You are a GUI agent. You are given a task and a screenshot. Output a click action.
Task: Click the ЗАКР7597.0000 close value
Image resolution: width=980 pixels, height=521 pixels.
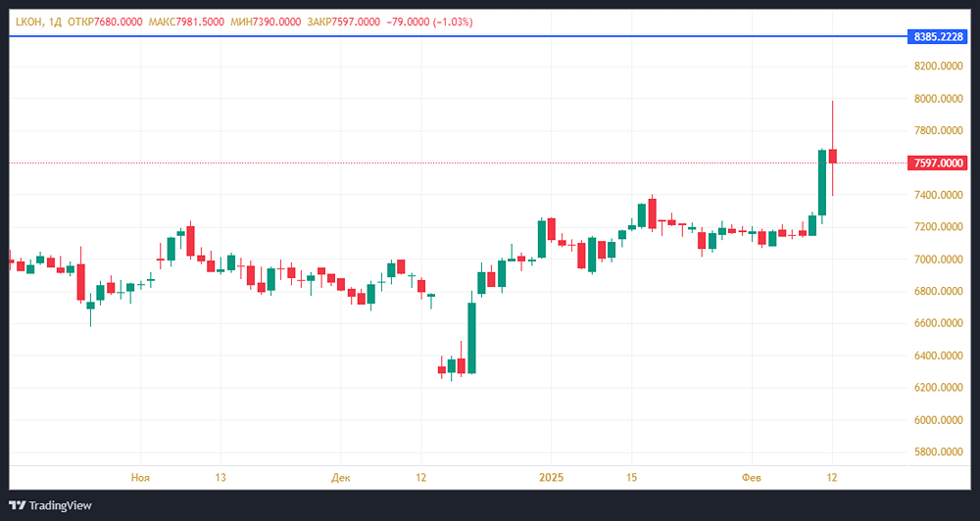click(x=343, y=22)
